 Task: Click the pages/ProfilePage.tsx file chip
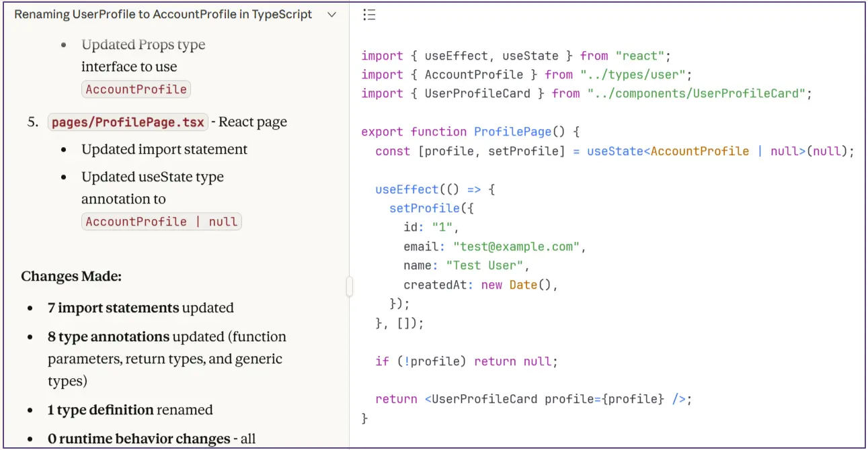coord(128,122)
